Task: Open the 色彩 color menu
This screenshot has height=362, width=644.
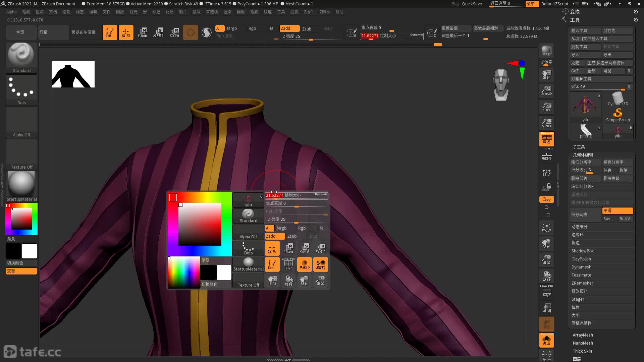Action: click(40, 12)
